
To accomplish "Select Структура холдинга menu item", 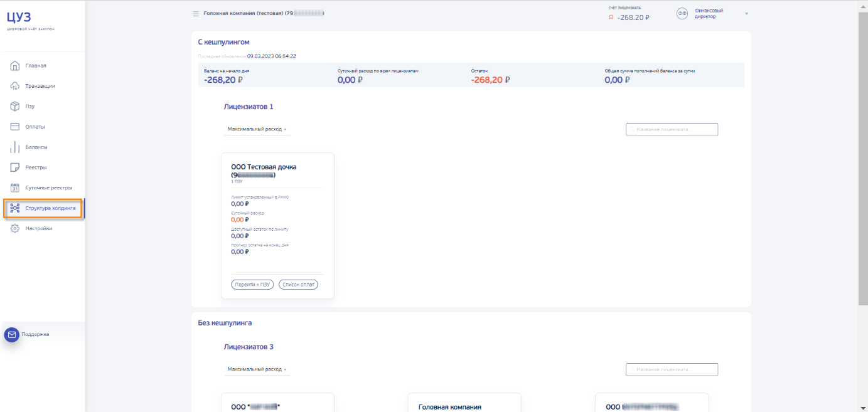I will [50, 208].
